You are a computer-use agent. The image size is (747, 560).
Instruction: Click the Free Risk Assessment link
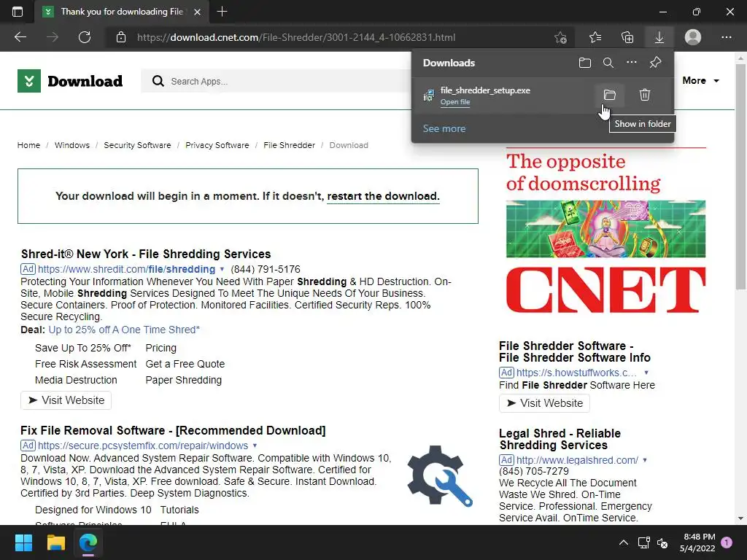(x=86, y=364)
